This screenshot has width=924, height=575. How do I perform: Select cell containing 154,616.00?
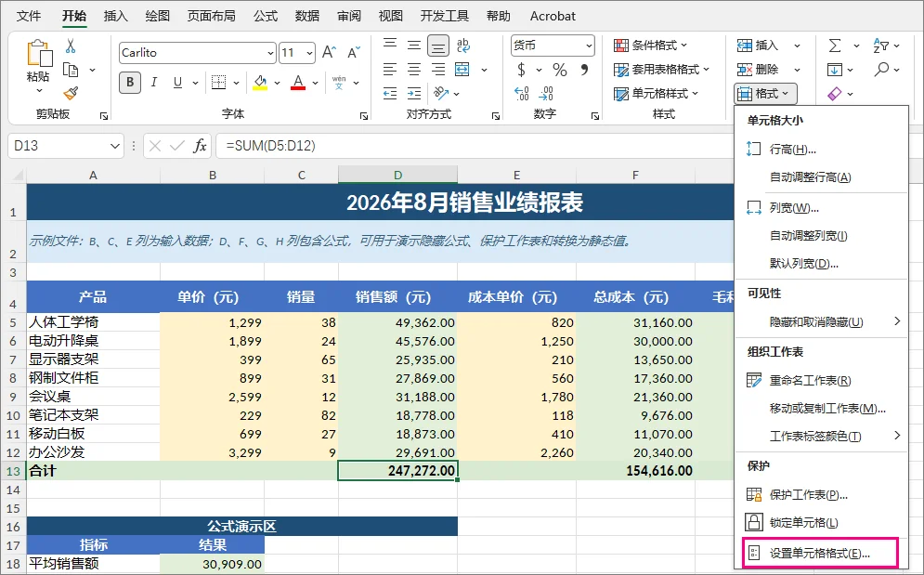tap(635, 471)
